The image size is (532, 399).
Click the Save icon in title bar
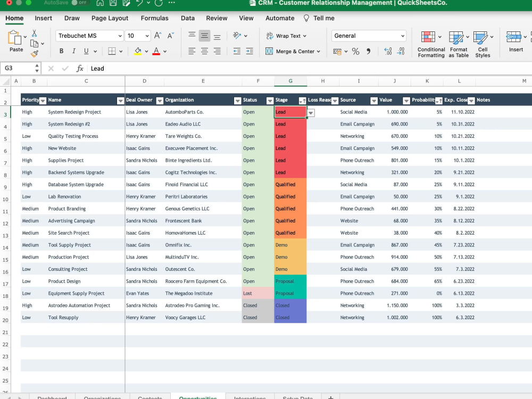click(113, 3)
